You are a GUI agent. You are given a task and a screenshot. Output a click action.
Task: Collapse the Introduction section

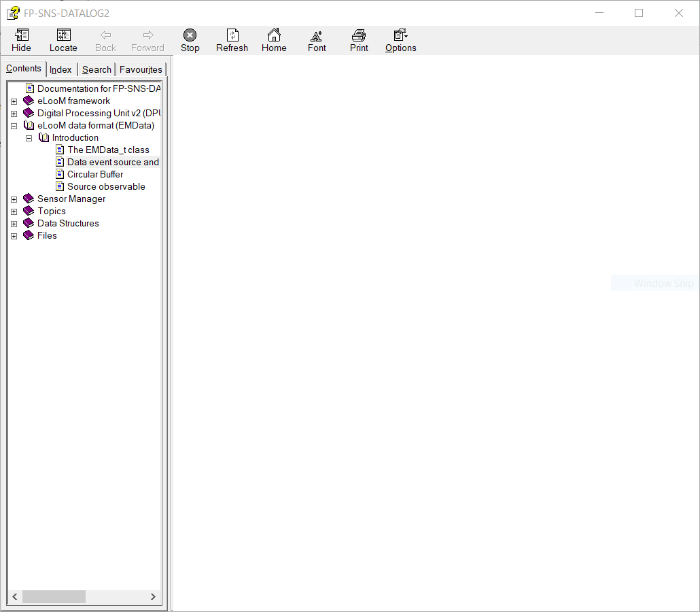coord(29,137)
